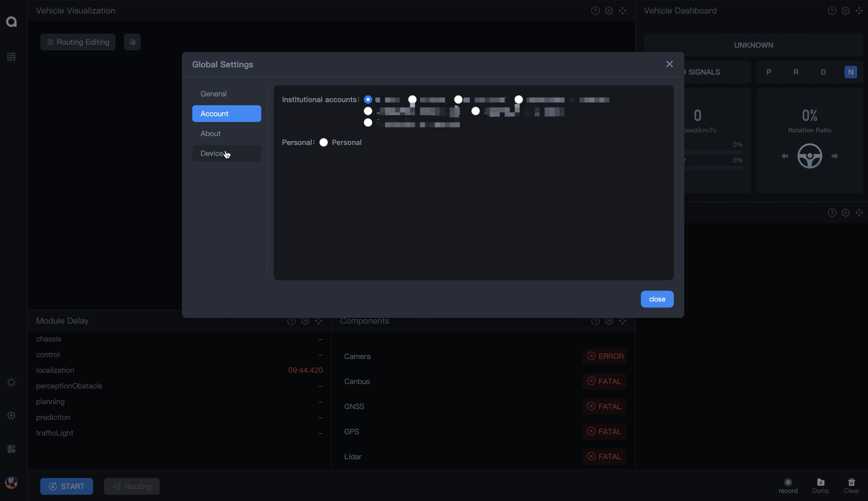
Task: Toggle the theme brightness icon in the sidebar
Action: tap(11, 382)
